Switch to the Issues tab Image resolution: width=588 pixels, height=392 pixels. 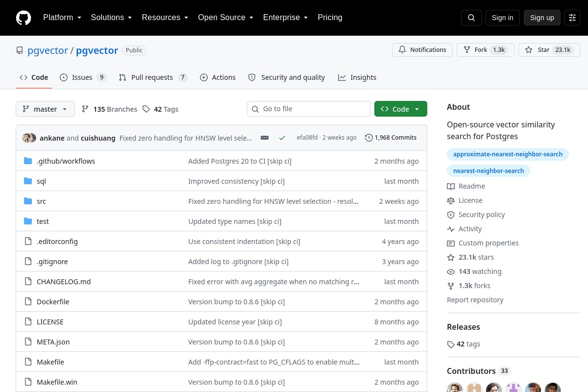tap(83, 77)
